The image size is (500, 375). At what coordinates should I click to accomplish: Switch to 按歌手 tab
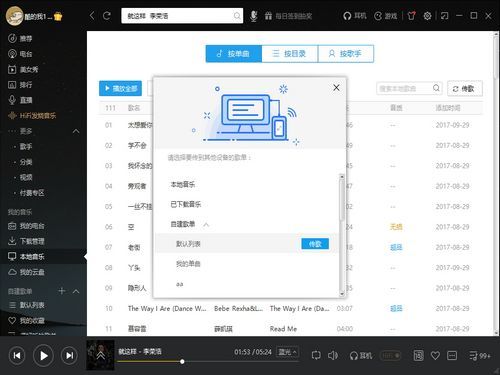(346, 54)
